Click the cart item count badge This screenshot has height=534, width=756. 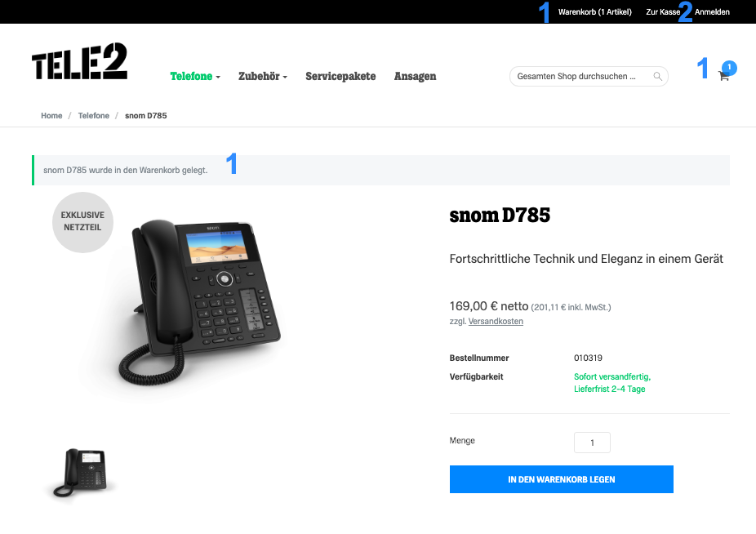[x=730, y=68]
